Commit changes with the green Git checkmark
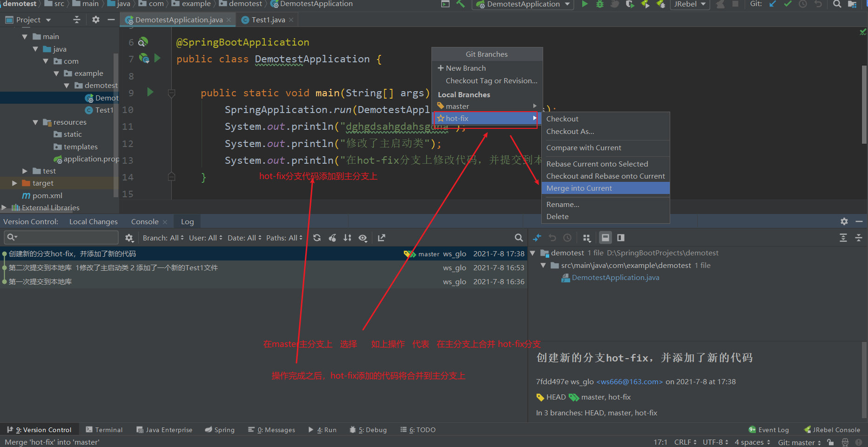Viewport: 868px width, 447px height. [x=787, y=4]
